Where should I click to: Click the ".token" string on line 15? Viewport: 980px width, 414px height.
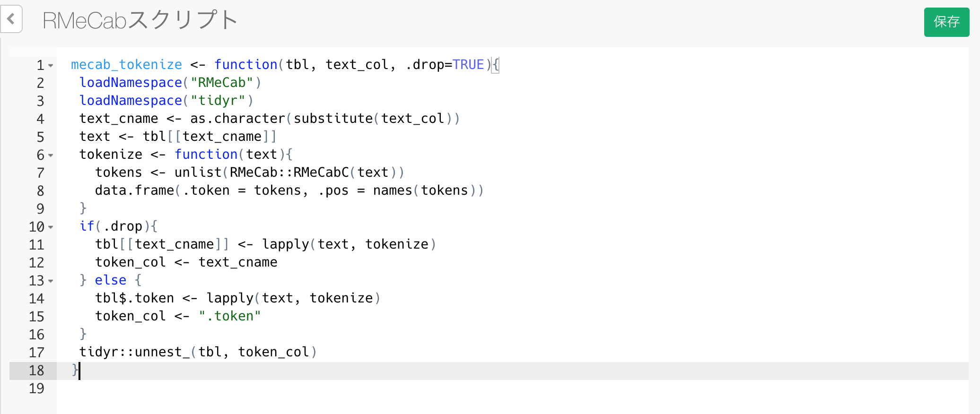[x=230, y=316]
